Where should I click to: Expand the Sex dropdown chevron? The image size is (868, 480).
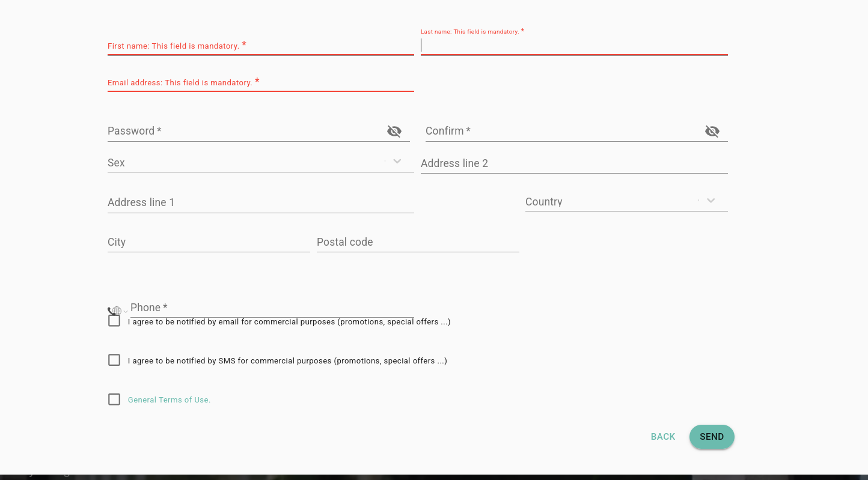coord(397,161)
